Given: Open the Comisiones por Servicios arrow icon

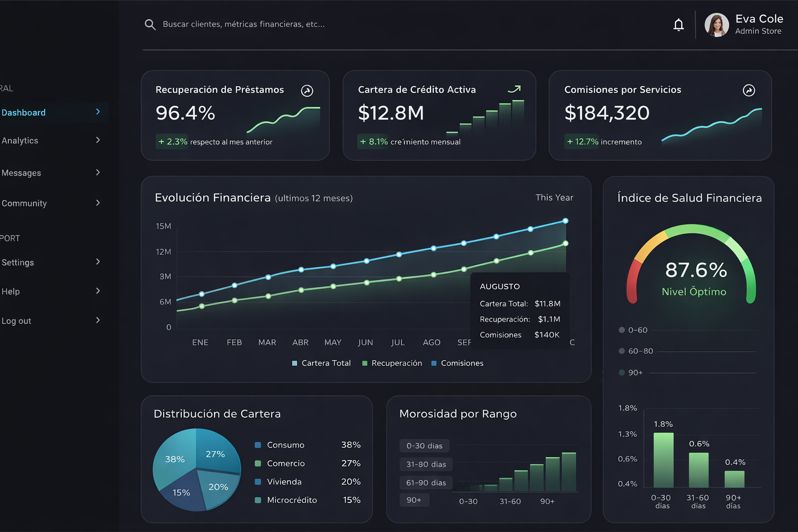Looking at the screenshot, I should coord(749,90).
